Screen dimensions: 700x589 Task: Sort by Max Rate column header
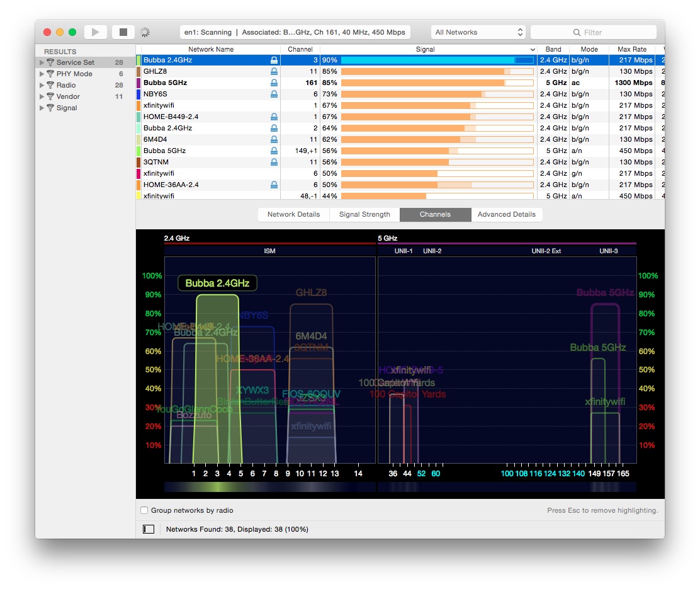632,49
